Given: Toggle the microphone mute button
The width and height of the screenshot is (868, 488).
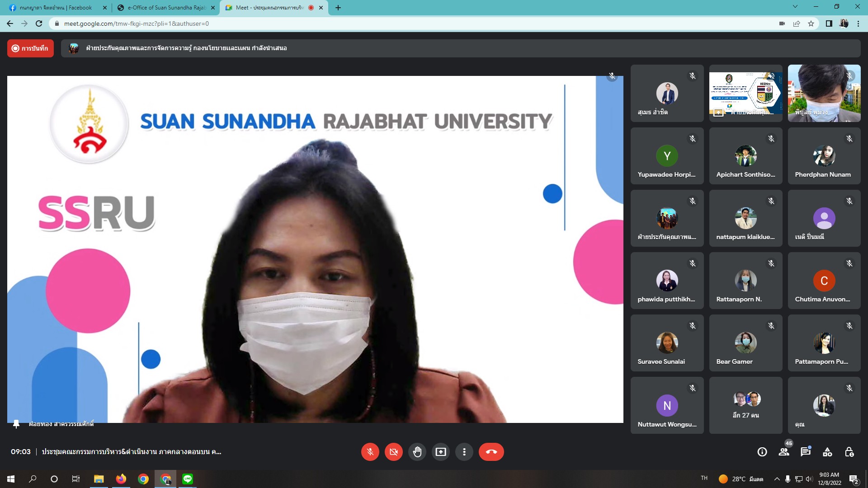Looking at the screenshot, I should pos(370,452).
